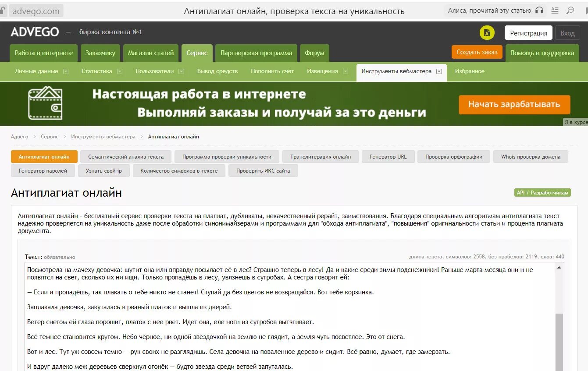Click the page title in browser bar
The image size is (588, 371).
(294, 11)
